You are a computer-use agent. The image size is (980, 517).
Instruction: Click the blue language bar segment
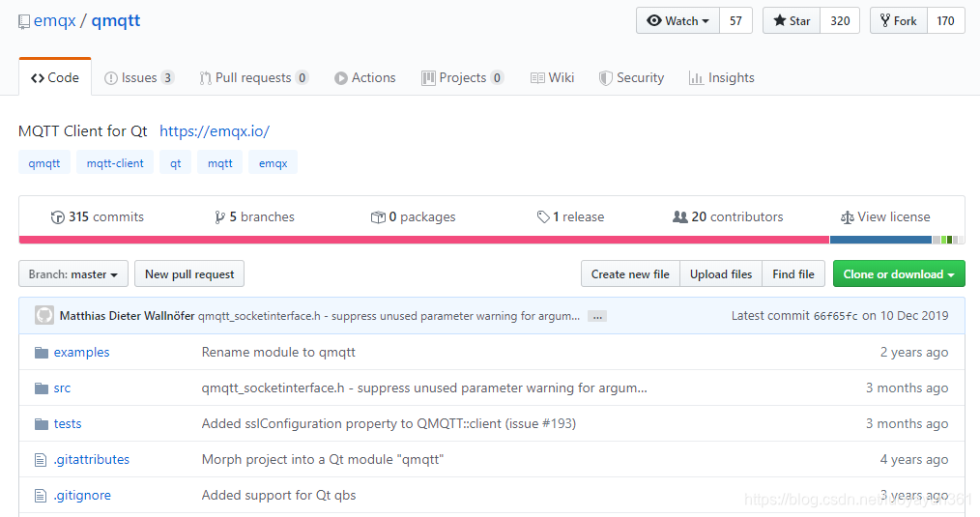point(880,240)
